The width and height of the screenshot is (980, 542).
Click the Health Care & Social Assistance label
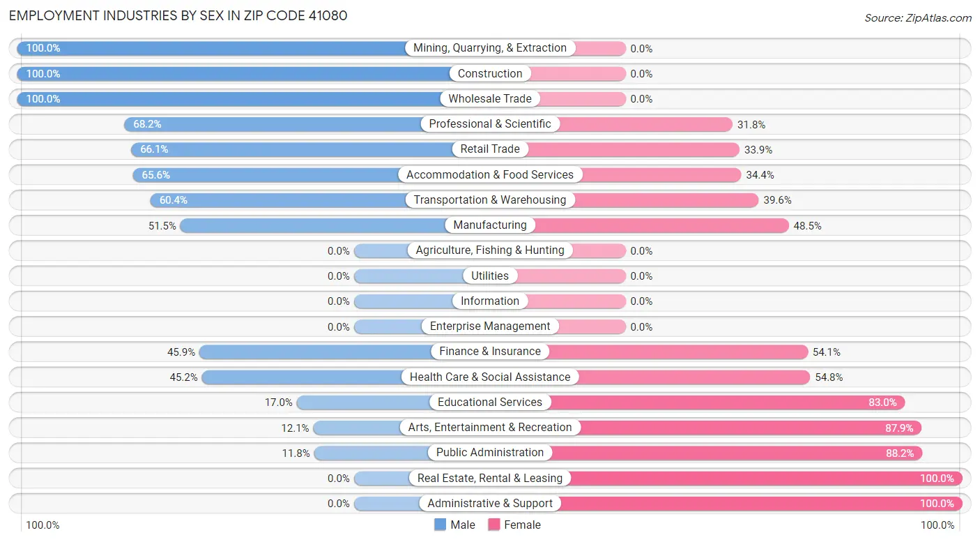pyautogui.click(x=490, y=377)
